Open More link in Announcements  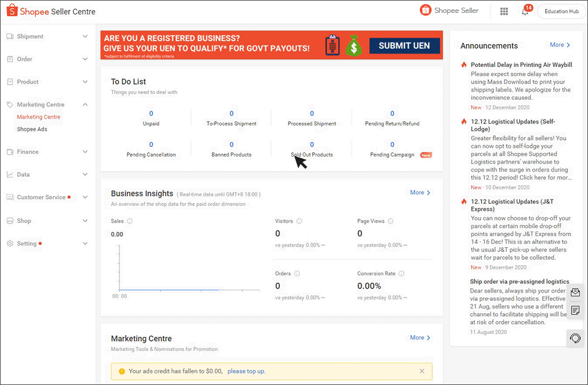(x=560, y=45)
